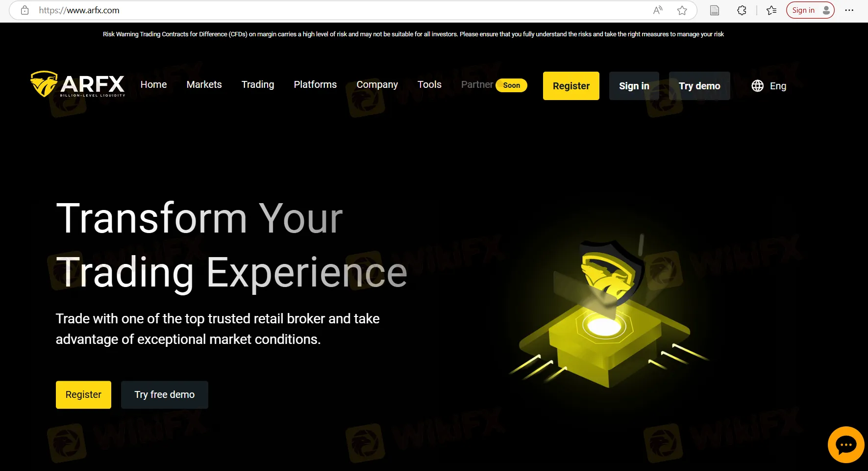Screen dimensions: 868x471
Task: Click the padlock icon in the address bar
Action: (25, 10)
